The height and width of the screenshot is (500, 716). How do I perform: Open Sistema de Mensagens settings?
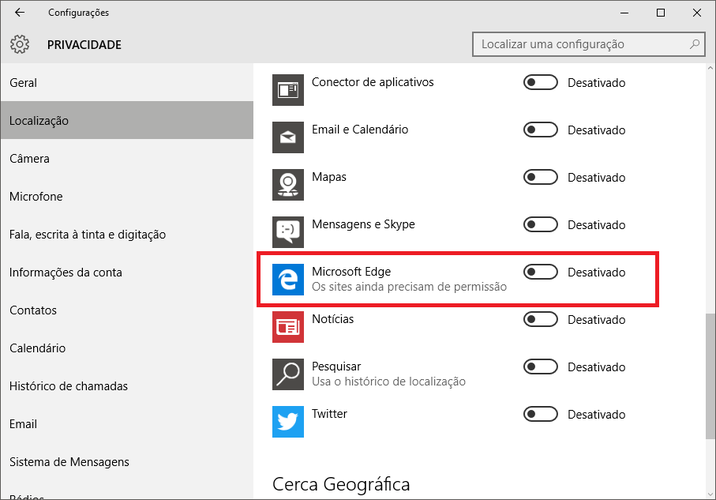(127, 462)
